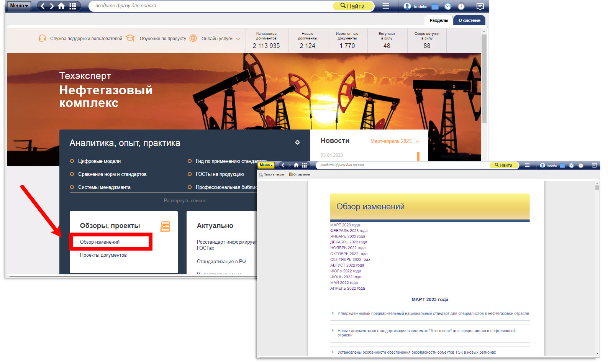Open the clock history icon in main window

coord(448,6)
